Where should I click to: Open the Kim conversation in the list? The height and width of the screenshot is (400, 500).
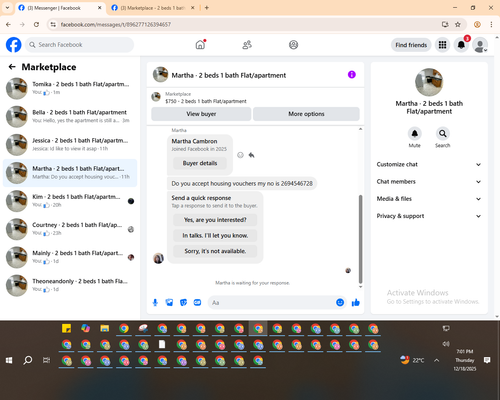click(70, 201)
